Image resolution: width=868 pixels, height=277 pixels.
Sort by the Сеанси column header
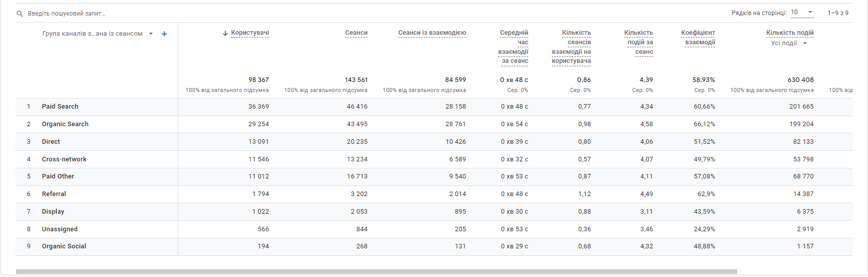(356, 33)
